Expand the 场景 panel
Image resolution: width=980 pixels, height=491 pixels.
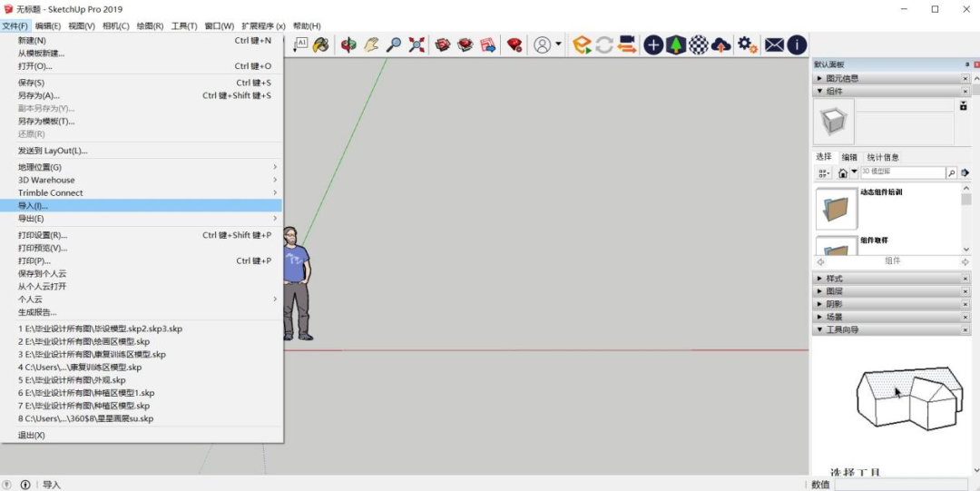820,317
